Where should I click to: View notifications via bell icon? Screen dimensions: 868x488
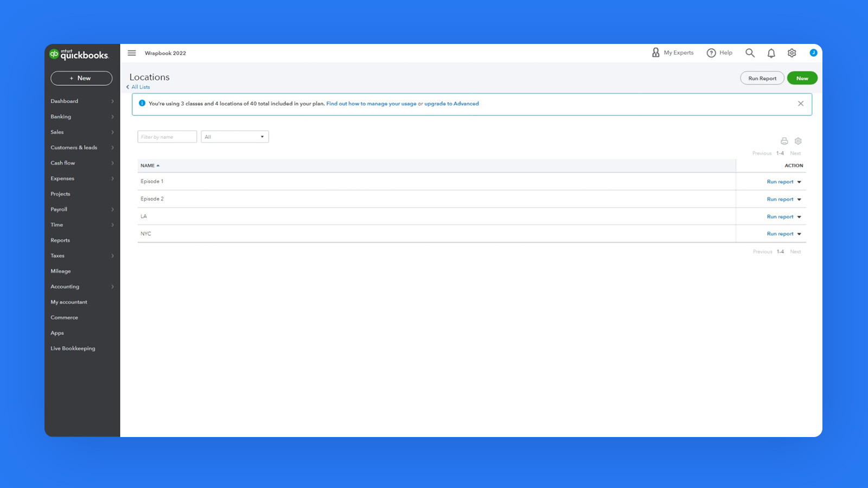(771, 53)
